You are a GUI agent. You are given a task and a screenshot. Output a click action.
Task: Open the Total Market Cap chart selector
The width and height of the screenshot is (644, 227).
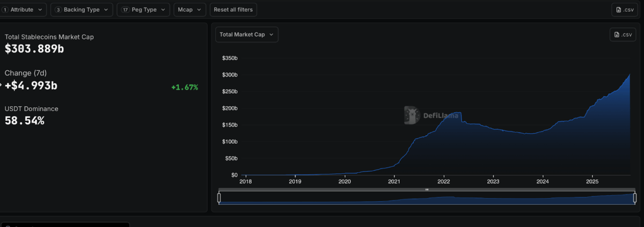coord(246,34)
